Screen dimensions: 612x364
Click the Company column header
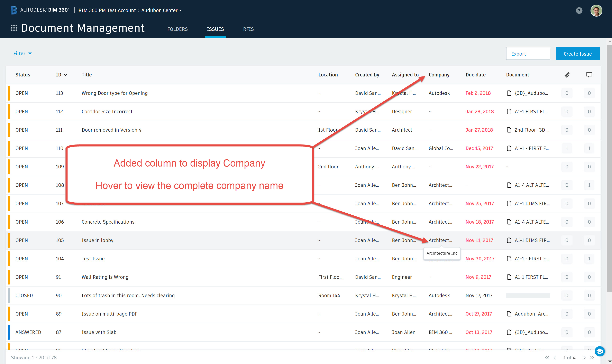coord(439,75)
